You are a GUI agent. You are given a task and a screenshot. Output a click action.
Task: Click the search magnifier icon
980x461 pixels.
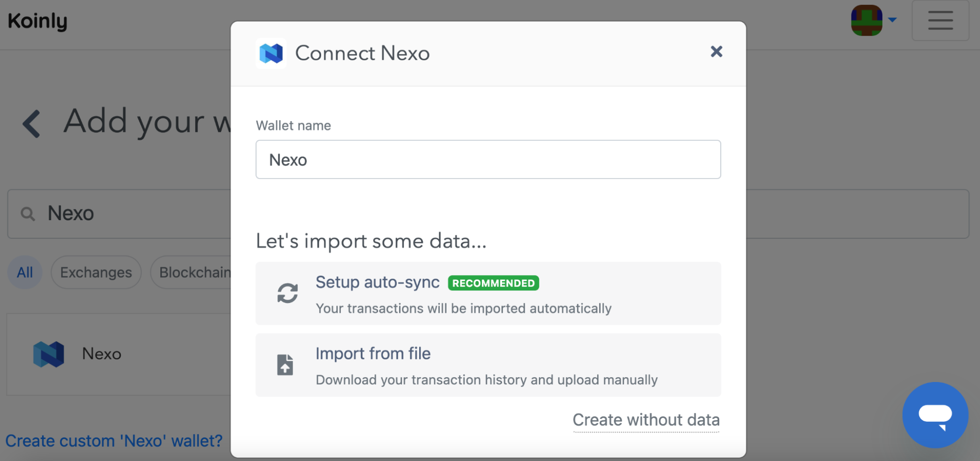pos(28,214)
